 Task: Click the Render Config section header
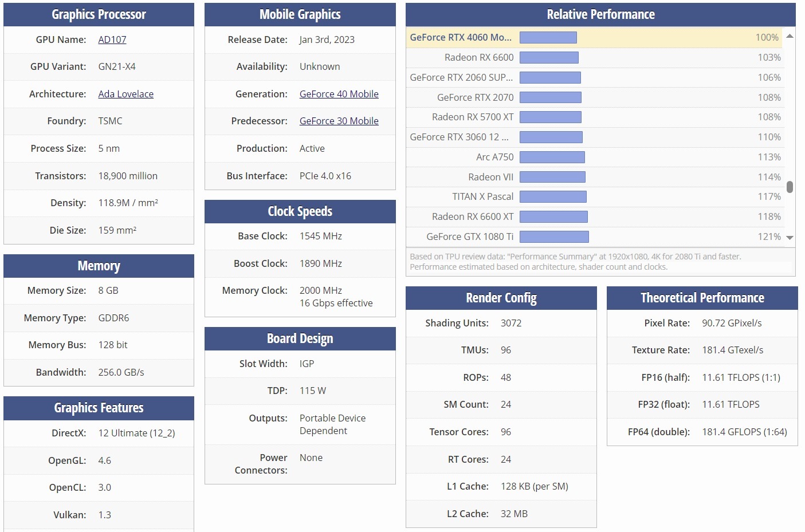pos(501,298)
